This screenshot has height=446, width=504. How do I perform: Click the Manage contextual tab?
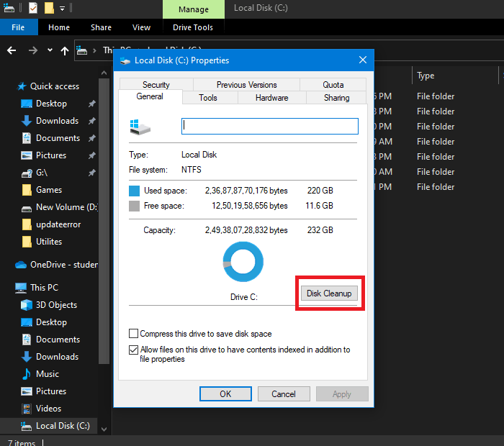tap(194, 9)
